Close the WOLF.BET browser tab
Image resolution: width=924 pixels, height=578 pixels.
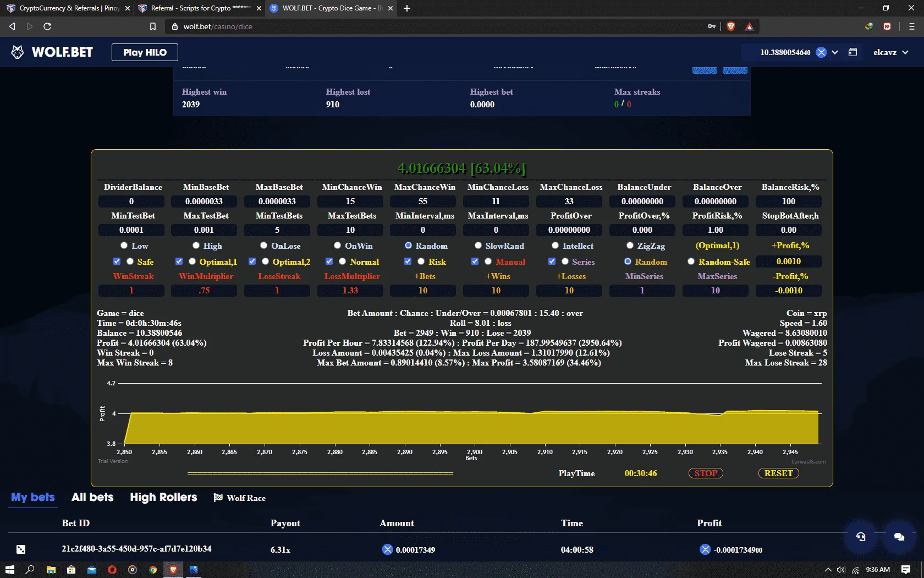tap(391, 8)
